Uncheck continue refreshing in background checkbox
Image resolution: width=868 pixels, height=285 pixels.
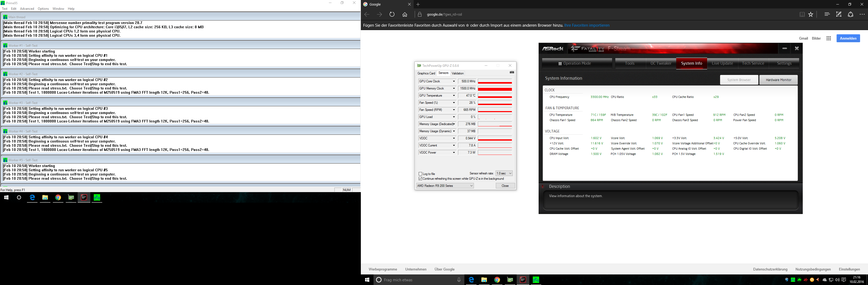coord(420,179)
